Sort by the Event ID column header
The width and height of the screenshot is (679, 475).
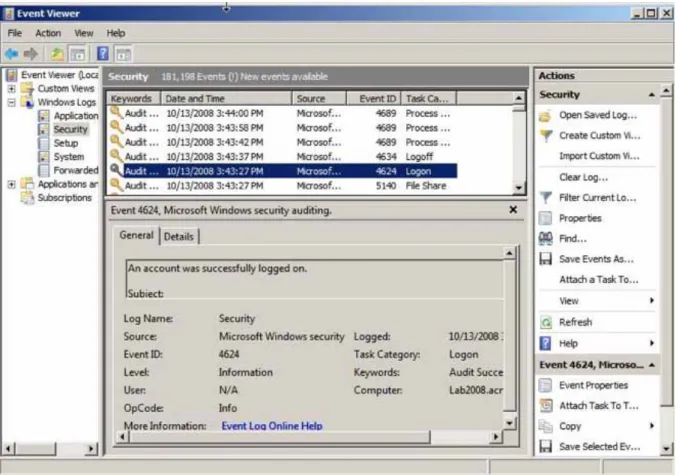click(x=373, y=98)
